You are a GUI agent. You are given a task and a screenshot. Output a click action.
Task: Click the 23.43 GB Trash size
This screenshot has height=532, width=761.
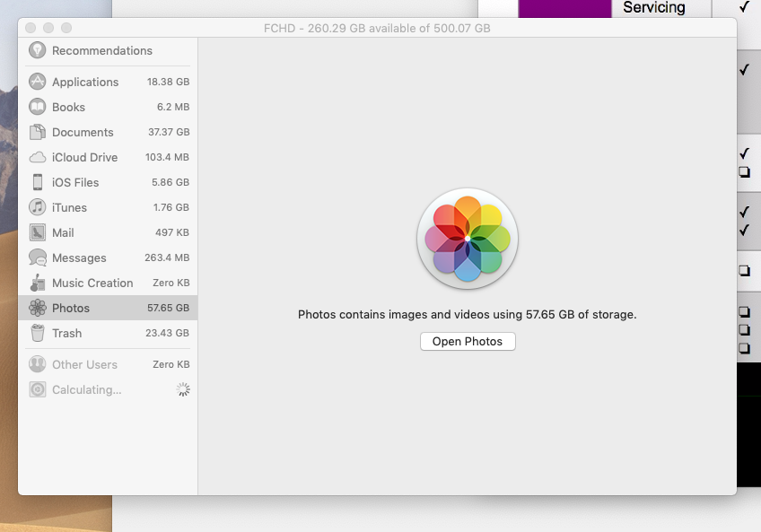pos(168,333)
